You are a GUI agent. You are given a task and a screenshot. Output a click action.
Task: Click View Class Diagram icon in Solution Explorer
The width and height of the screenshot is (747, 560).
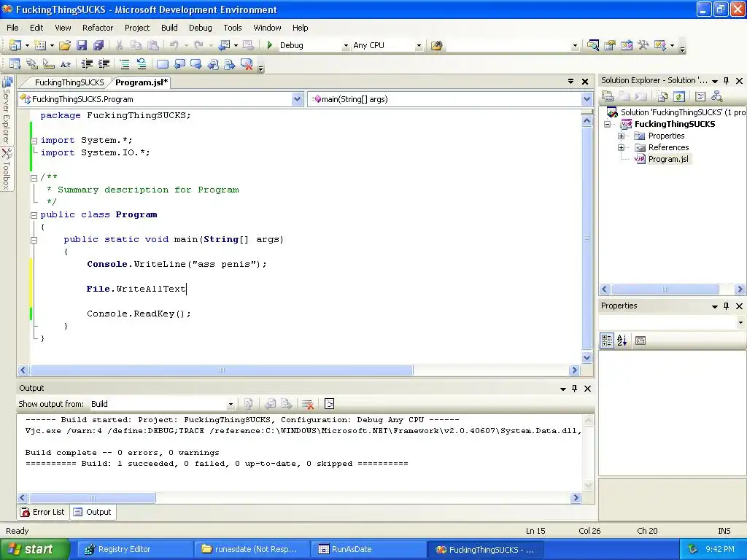click(716, 97)
